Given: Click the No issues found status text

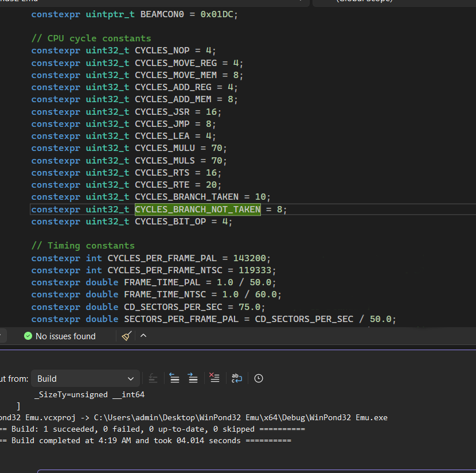Looking at the screenshot, I should tap(65, 336).
